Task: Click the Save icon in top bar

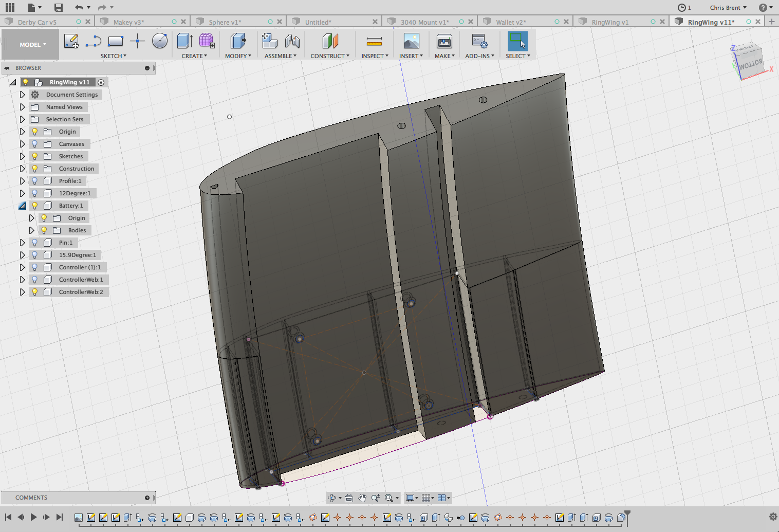Action: 58,8
